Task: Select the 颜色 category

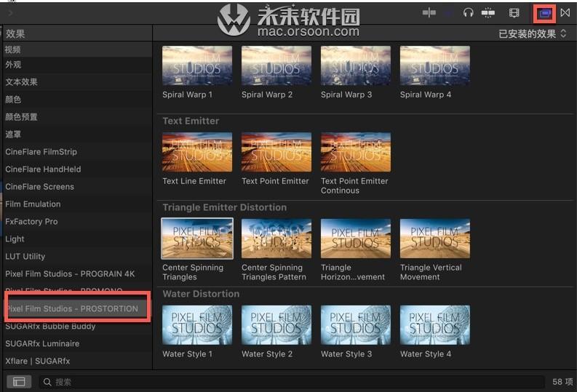Action: [x=76, y=100]
